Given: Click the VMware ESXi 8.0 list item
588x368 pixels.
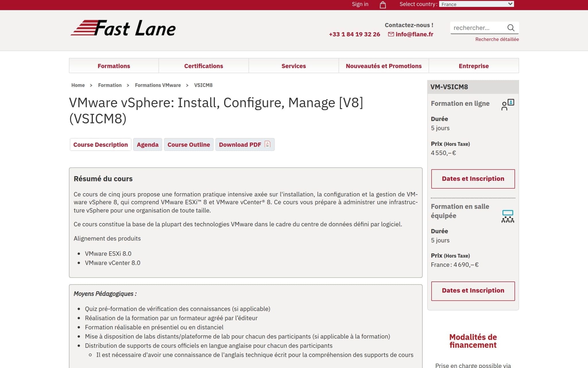Looking at the screenshot, I should [x=108, y=254].
